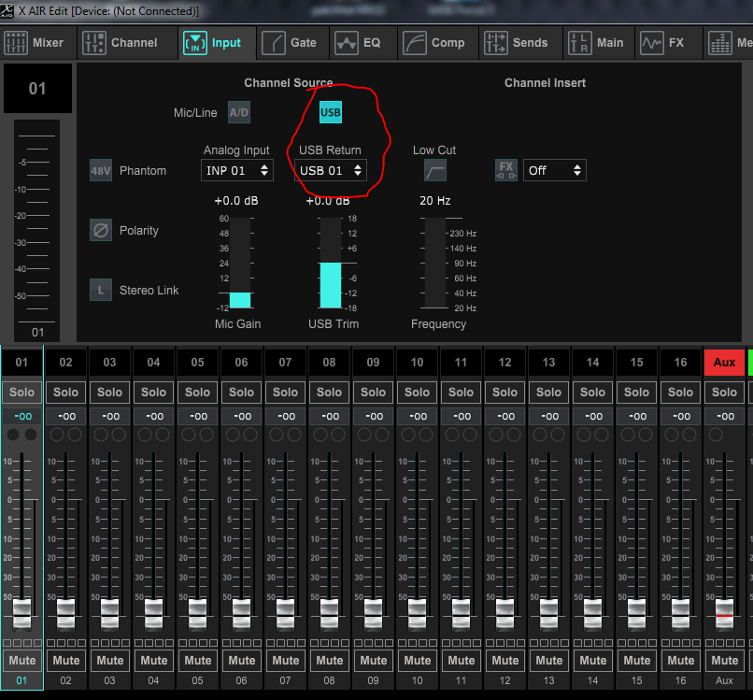This screenshot has width=753, height=700.
Task: Click channel 07 fader handle
Action: (285, 614)
